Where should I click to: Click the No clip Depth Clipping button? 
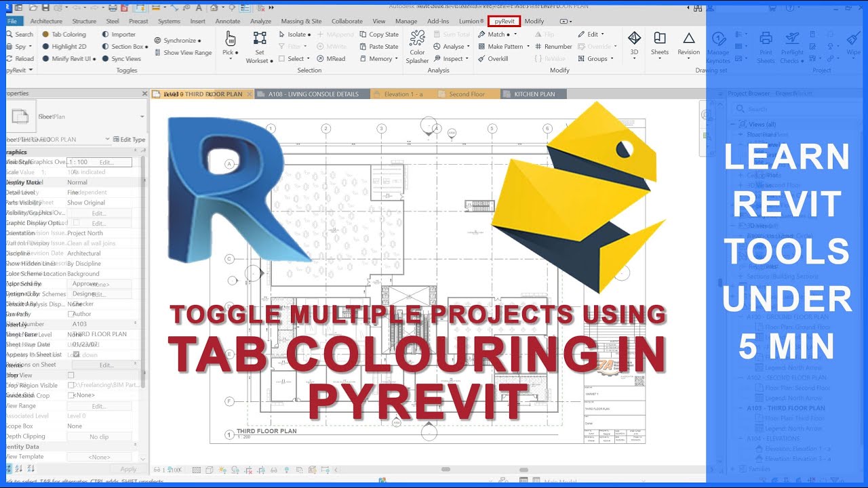99,436
